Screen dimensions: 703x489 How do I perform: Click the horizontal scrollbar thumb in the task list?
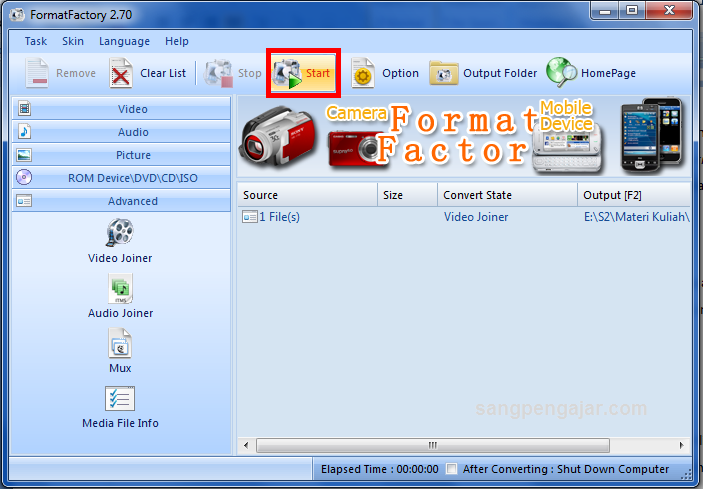tap(433, 445)
